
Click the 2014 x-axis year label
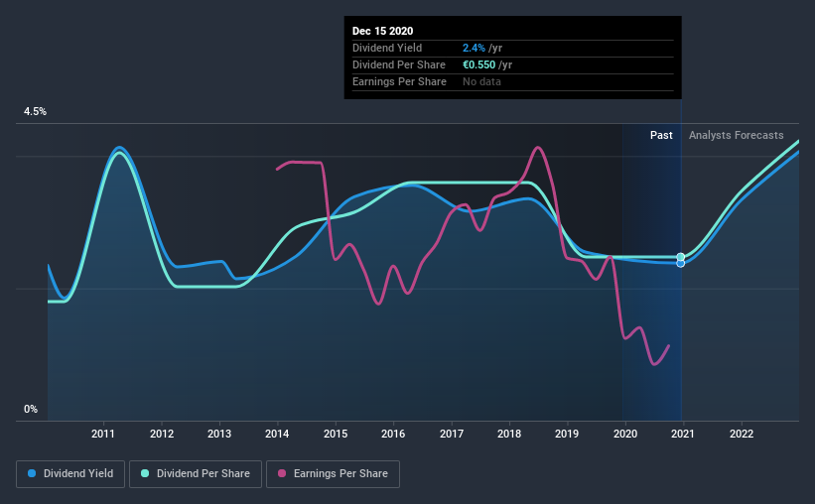[x=277, y=434]
